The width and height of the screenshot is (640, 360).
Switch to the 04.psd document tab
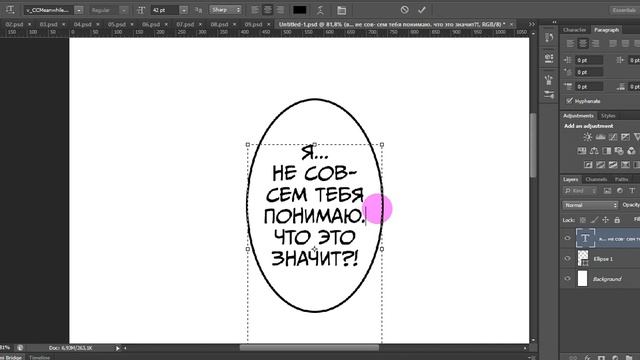[82, 24]
